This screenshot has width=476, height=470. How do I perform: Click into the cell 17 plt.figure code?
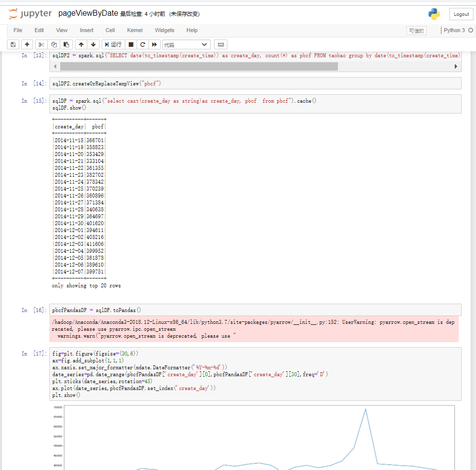(256, 374)
